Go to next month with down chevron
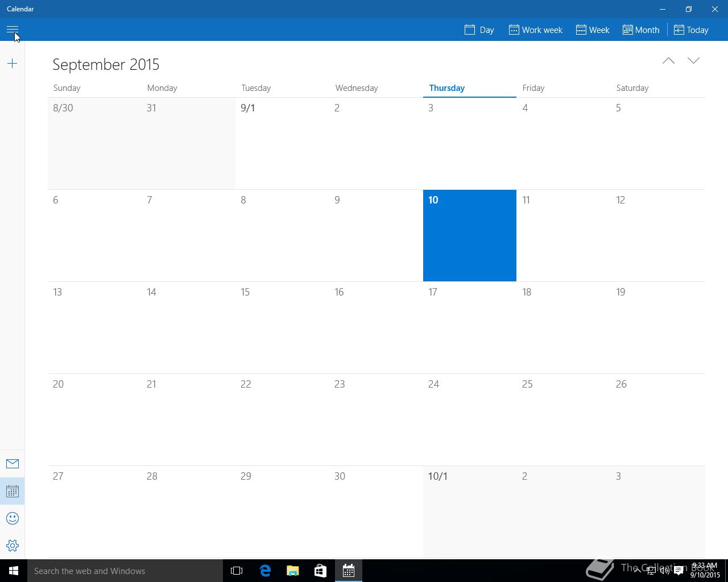The height and width of the screenshot is (582, 728). pyautogui.click(x=693, y=60)
